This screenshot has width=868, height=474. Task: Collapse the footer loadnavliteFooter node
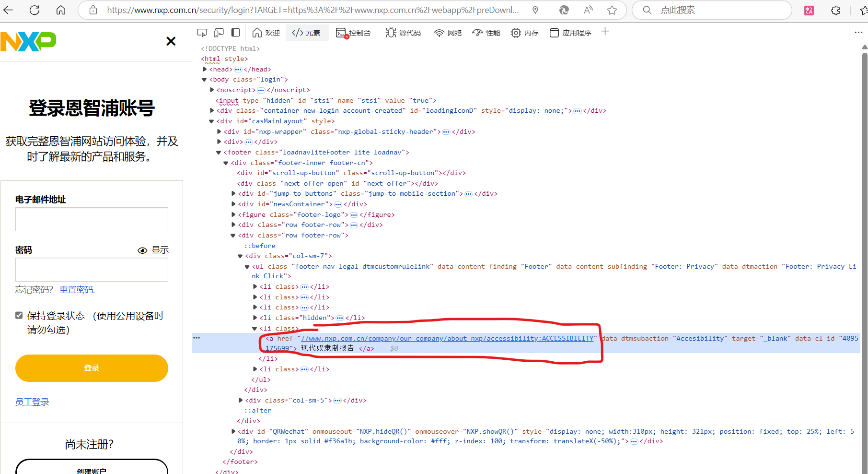click(x=219, y=153)
